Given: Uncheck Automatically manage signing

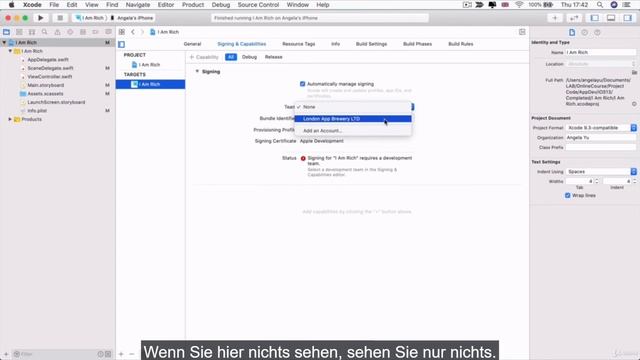Looking at the screenshot, I should coord(302,84).
